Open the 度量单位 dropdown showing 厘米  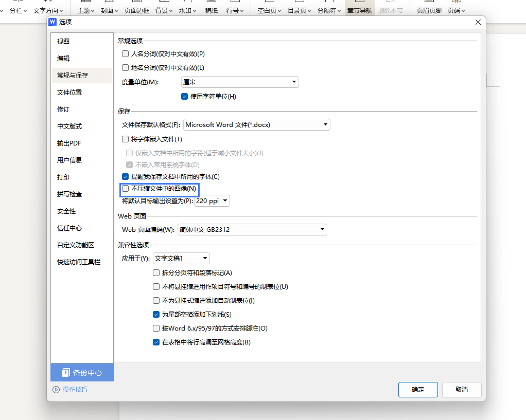(x=240, y=82)
